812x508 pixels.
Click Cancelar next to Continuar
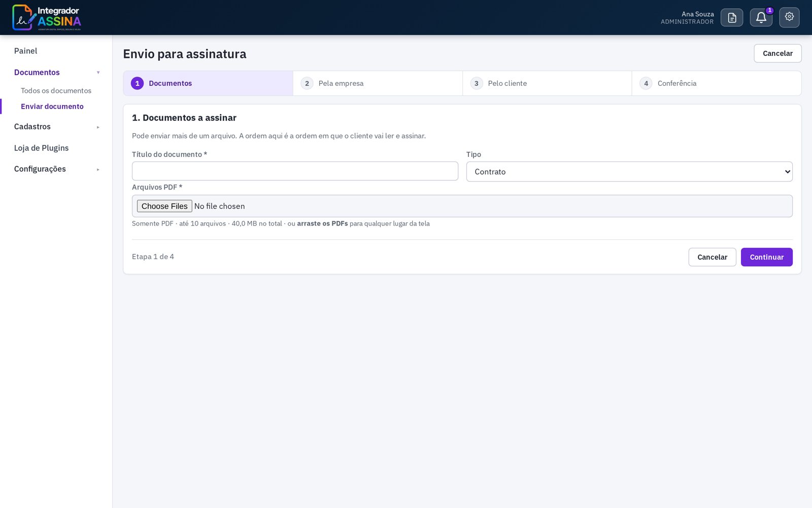click(x=712, y=257)
